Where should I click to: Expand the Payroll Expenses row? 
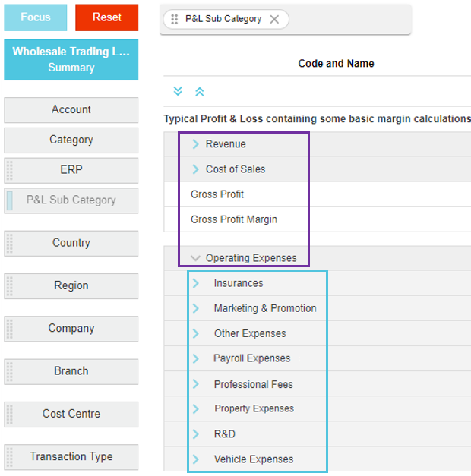pyautogui.click(x=196, y=358)
